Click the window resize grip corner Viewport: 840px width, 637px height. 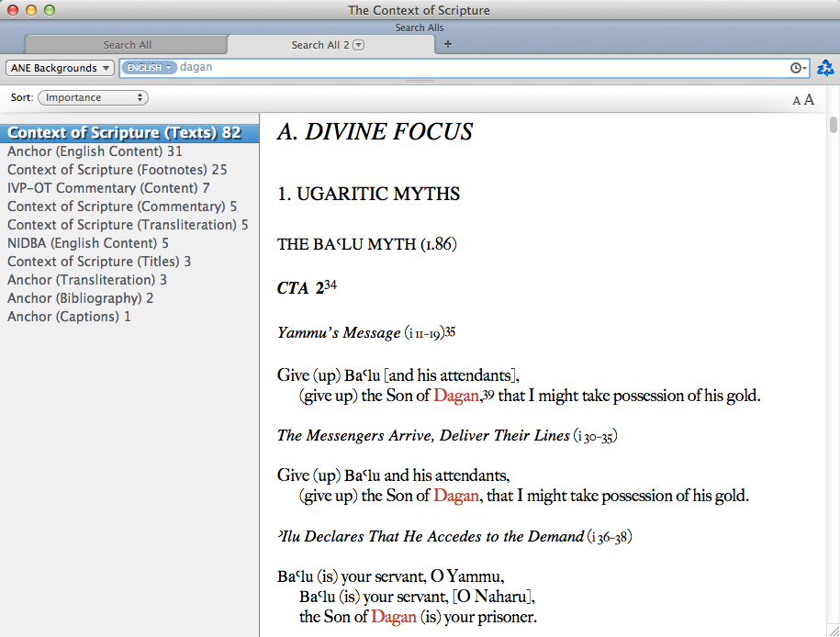pos(834,631)
